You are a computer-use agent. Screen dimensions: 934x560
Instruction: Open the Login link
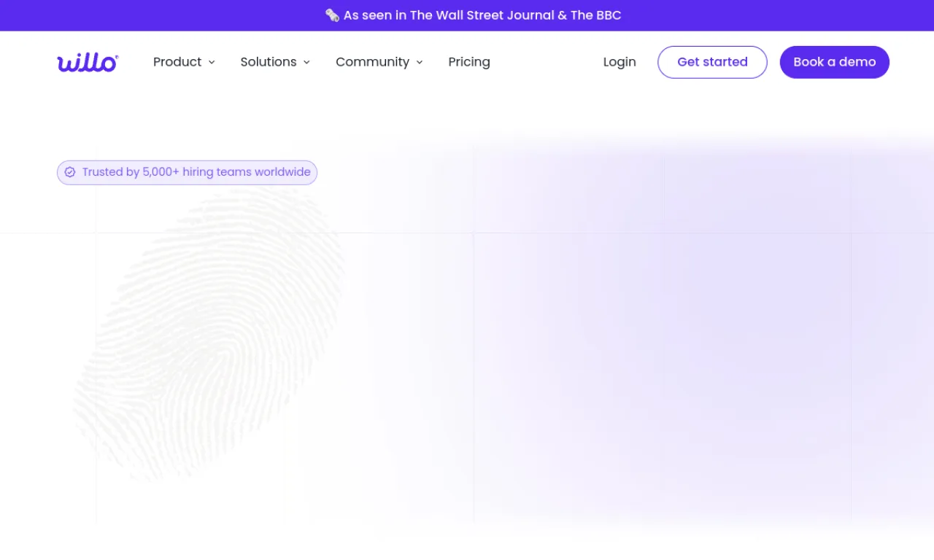coord(620,62)
